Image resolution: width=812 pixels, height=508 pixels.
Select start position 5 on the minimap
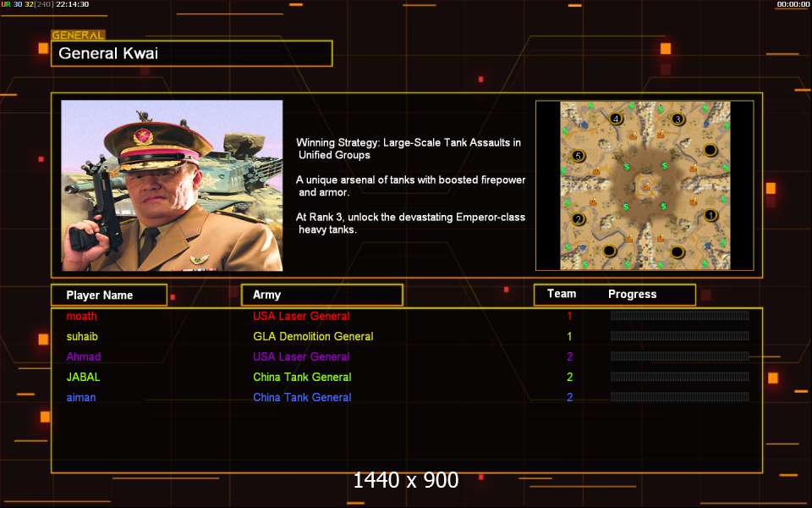tap(579, 156)
